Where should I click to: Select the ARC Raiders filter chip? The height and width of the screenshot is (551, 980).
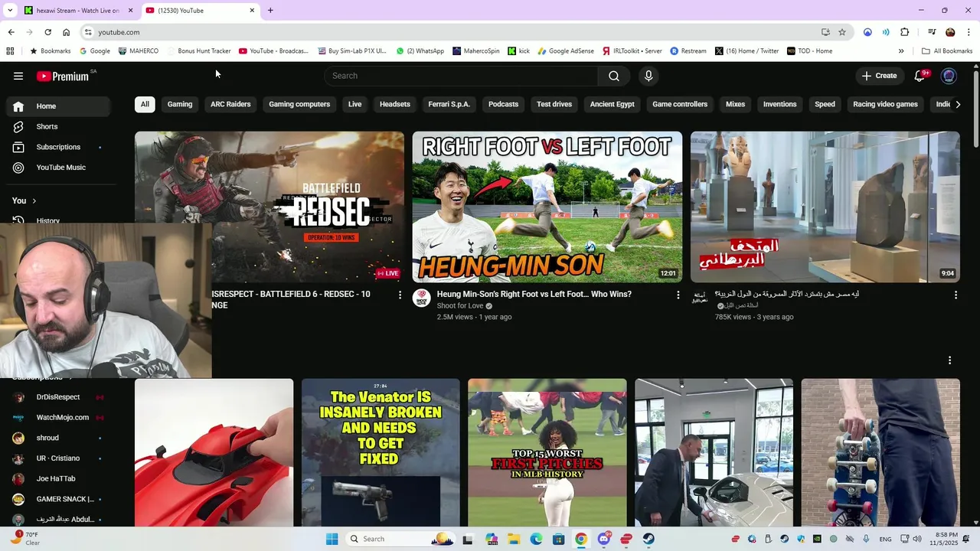click(x=230, y=104)
